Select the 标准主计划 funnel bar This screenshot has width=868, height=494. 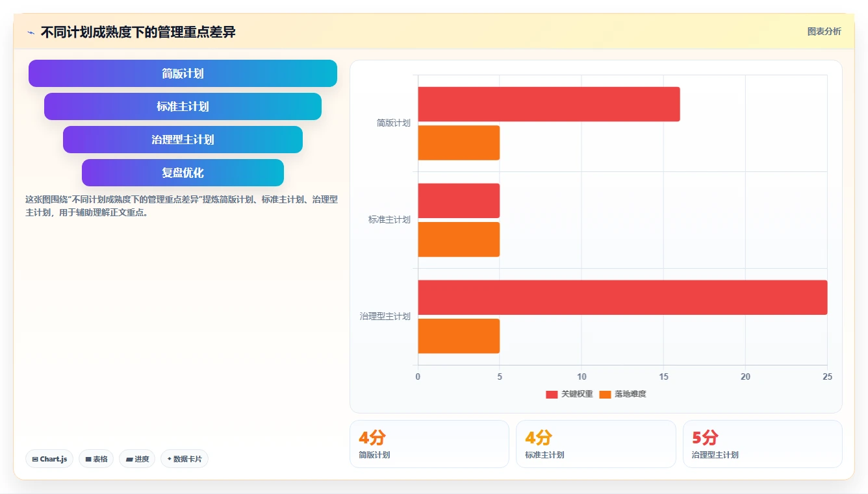coord(183,106)
